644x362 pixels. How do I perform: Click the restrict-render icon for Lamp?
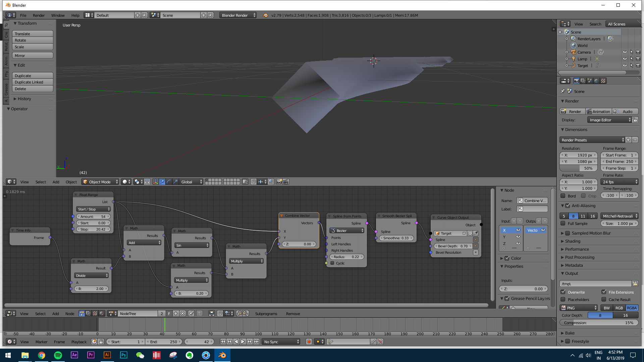click(638, 59)
